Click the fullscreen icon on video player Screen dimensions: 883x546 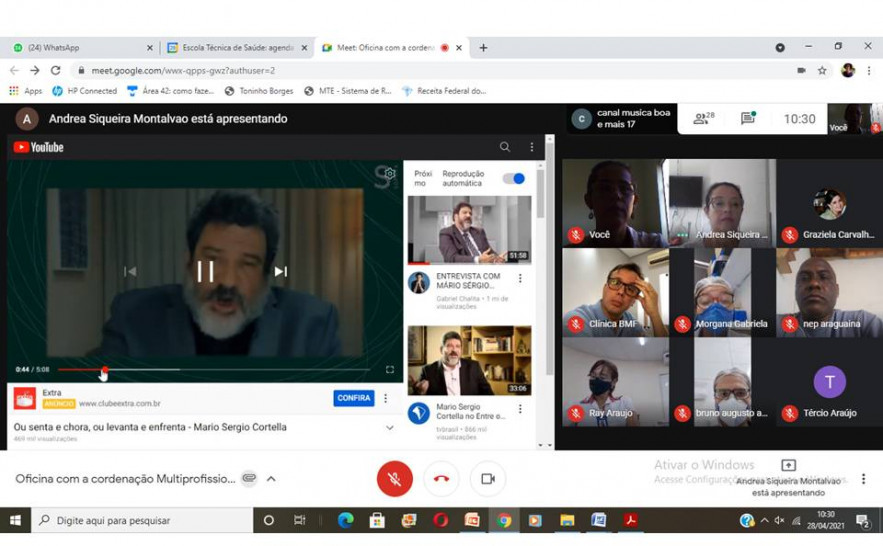tap(390, 369)
